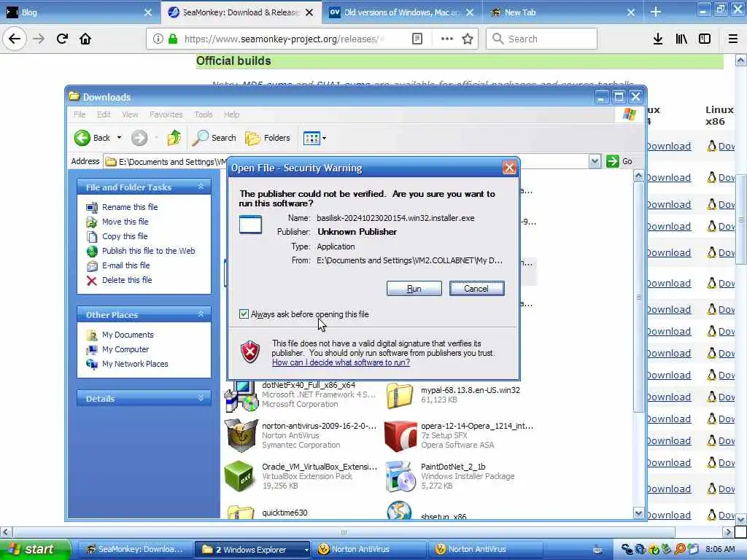Screen dimensions: 747x560
Task: Open the Favorites menu in Downloads window
Action: [x=166, y=114]
